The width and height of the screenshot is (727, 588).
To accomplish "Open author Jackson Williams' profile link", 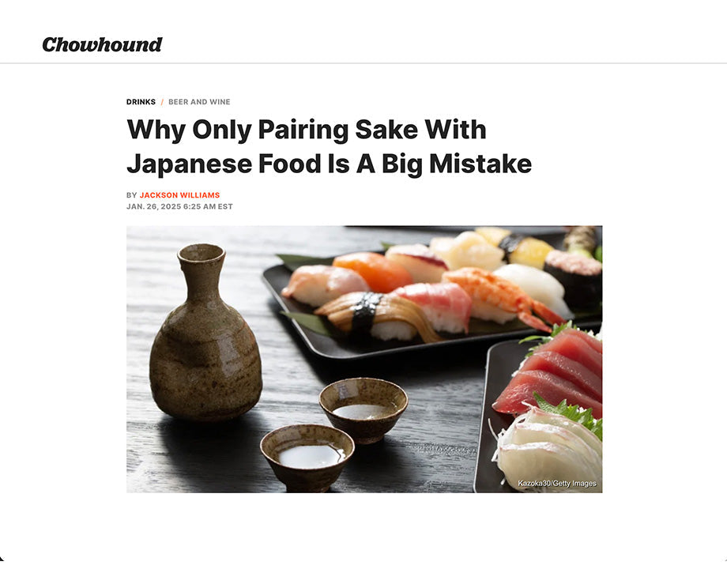I will 179,195.
